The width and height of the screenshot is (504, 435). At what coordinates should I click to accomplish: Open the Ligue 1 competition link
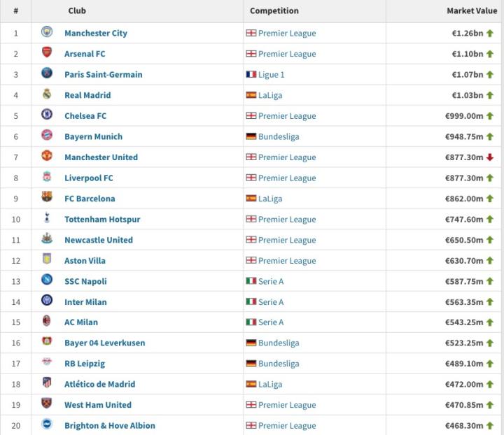coord(272,75)
